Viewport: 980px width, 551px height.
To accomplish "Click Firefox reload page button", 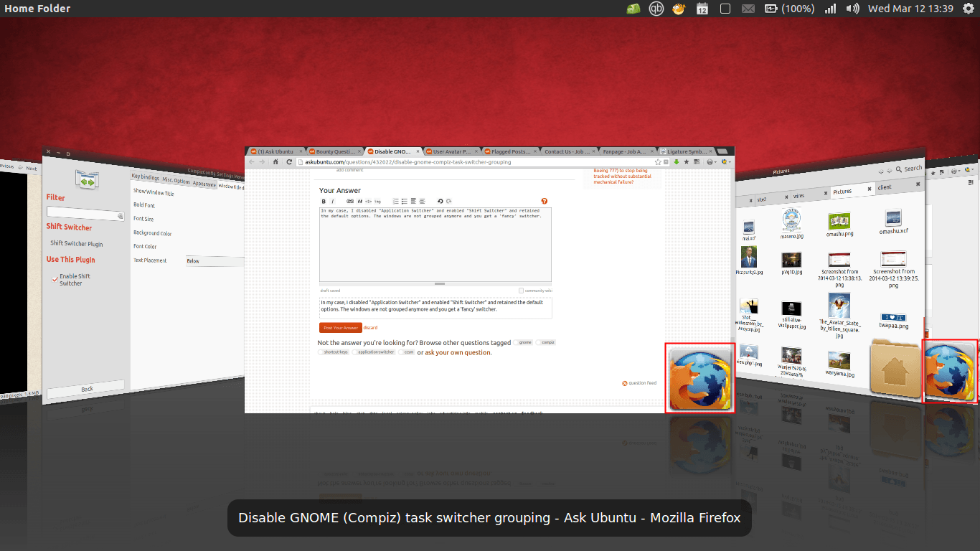I will [x=289, y=162].
